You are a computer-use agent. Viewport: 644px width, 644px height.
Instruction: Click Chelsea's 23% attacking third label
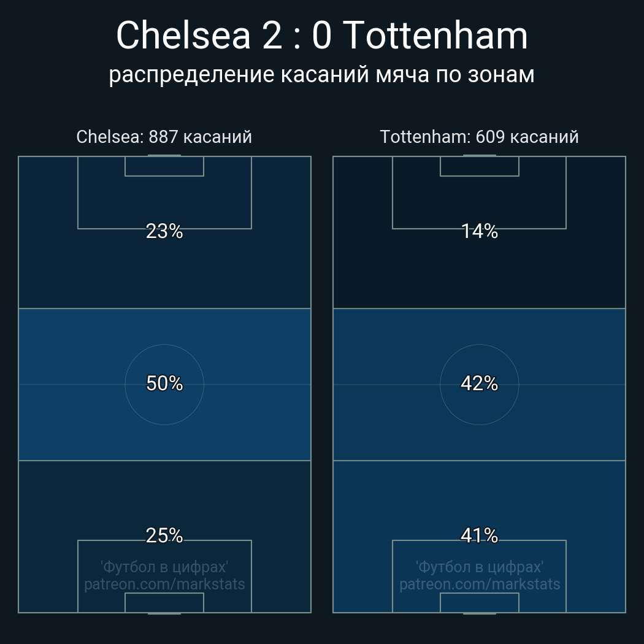(164, 231)
